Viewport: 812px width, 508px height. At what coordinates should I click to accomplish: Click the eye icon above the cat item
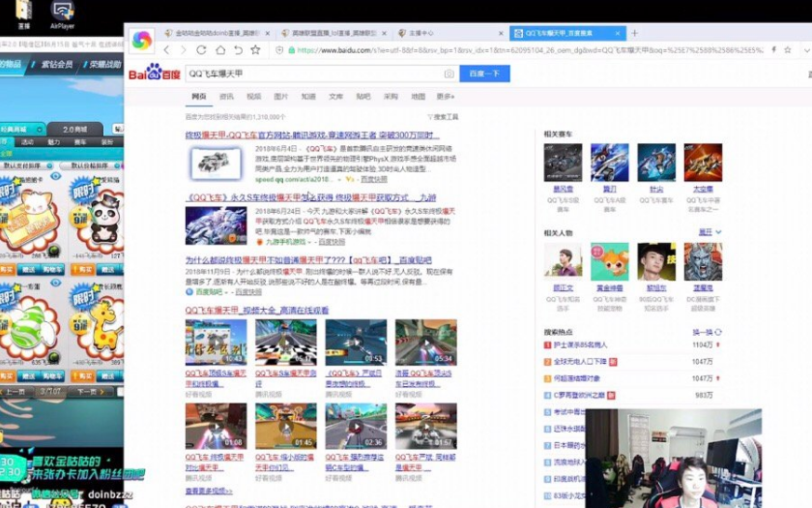[x=55, y=177]
